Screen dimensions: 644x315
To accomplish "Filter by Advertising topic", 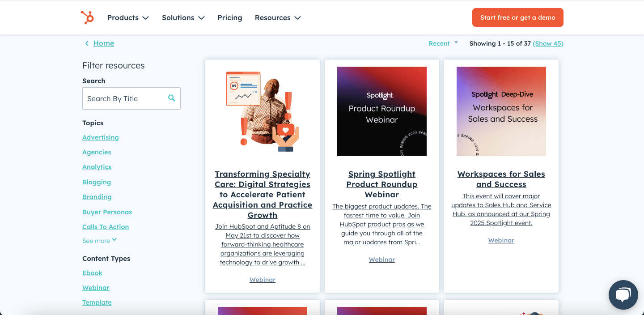I will 101,137.
